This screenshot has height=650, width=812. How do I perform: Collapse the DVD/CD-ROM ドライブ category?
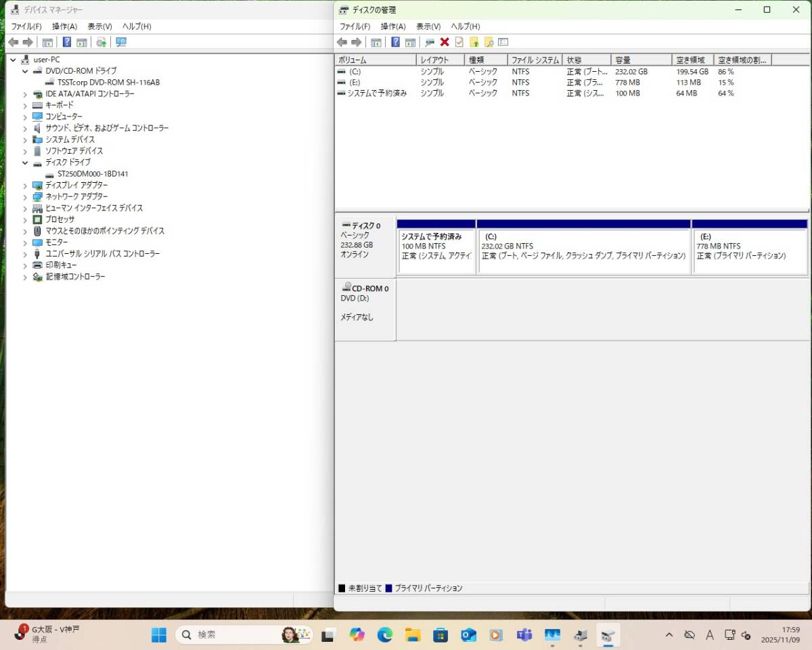click(x=25, y=70)
